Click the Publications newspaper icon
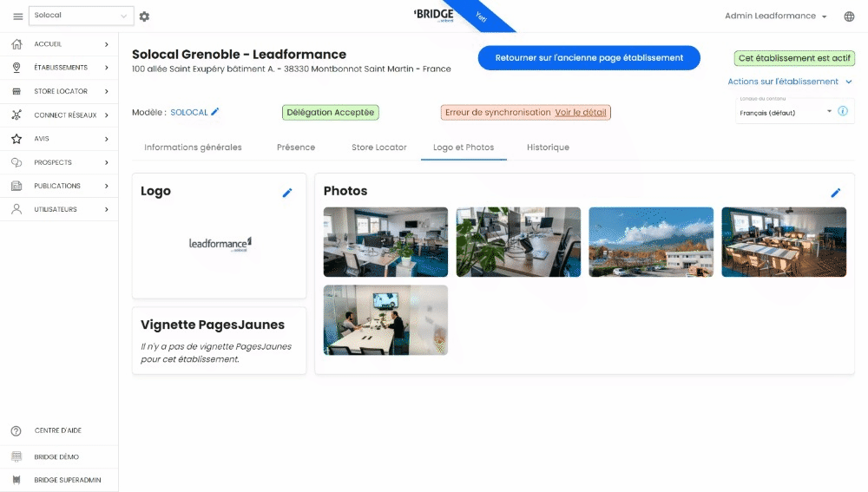 pos(16,186)
